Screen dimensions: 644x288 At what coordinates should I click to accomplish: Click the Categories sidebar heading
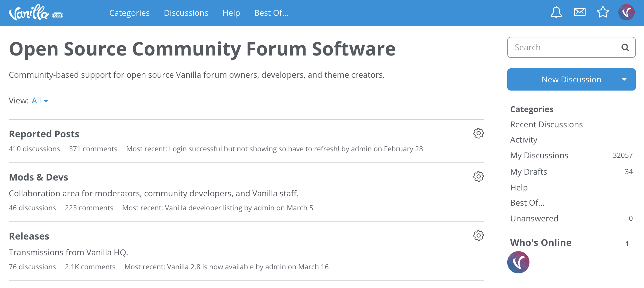tap(532, 109)
